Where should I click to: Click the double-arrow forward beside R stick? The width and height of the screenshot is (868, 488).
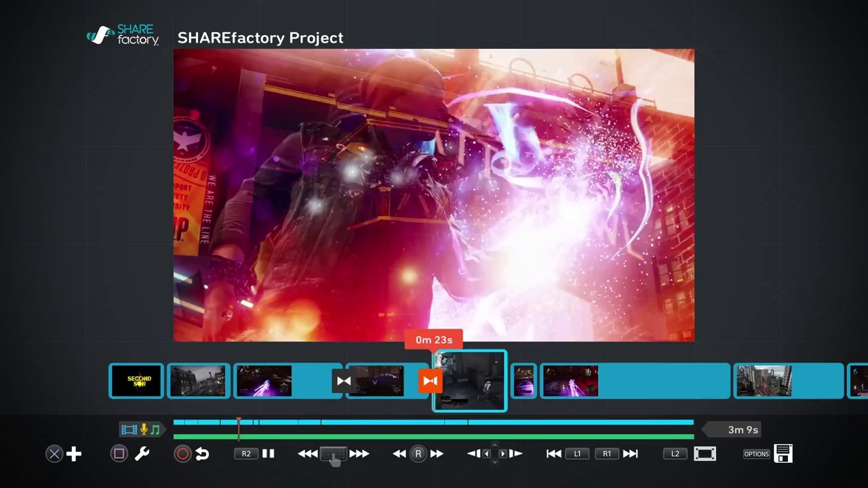(437, 454)
